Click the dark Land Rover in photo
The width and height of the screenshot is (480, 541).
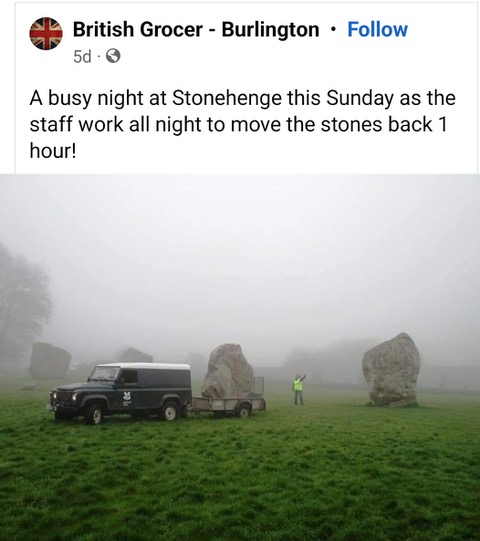pyautogui.click(x=121, y=393)
